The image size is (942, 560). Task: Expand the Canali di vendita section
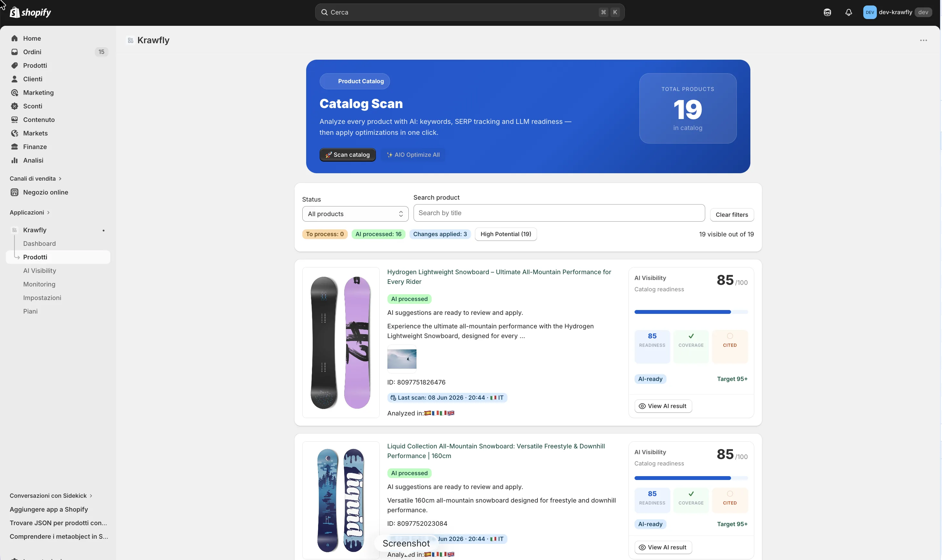(x=35, y=179)
